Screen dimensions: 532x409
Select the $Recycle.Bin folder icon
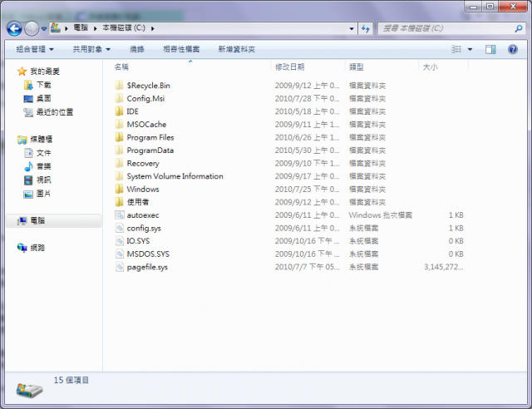119,85
